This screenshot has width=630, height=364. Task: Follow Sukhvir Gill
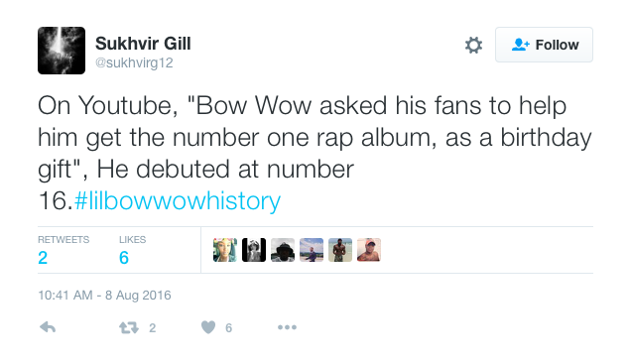[x=544, y=45]
